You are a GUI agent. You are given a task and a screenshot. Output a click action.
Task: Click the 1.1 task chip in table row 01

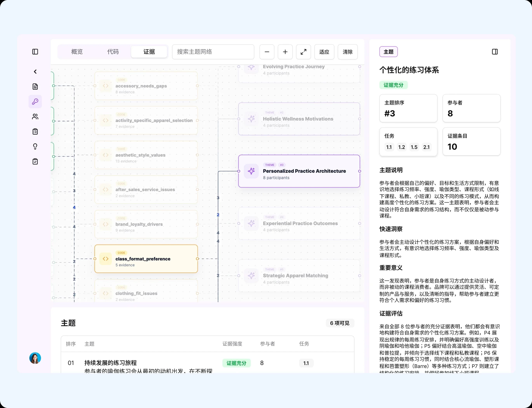tap(306, 363)
